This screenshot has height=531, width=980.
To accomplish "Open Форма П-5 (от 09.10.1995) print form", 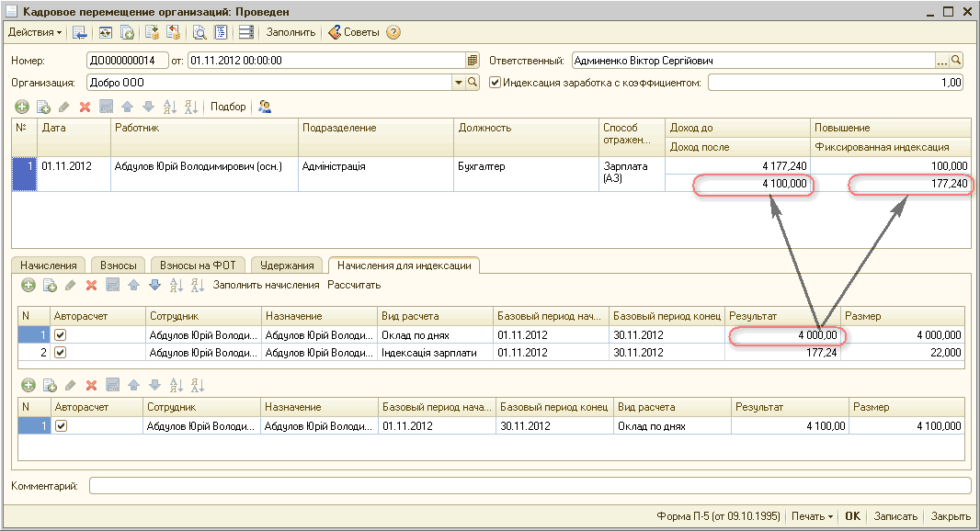I will (718, 516).
